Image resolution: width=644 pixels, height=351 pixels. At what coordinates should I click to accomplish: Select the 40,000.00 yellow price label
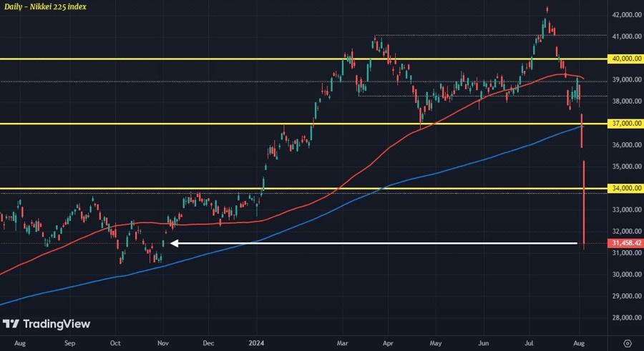point(625,59)
